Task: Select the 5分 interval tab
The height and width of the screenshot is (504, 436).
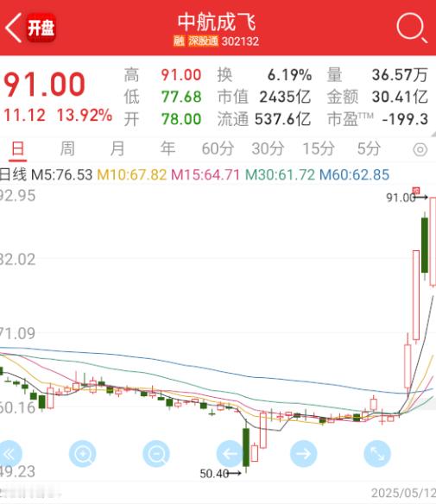Action: tap(369, 148)
